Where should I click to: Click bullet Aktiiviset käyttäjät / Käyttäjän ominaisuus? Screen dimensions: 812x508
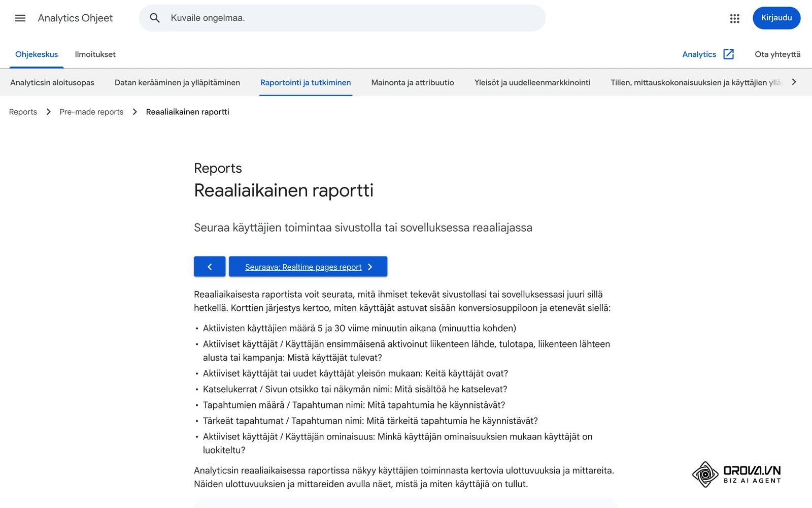[x=398, y=443]
